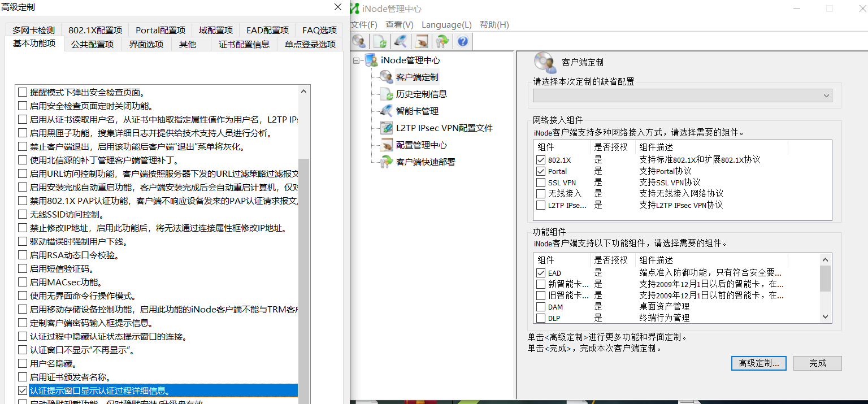Switch to the 公共配置项 tab
This screenshot has width=868, height=404.
coord(92,44)
